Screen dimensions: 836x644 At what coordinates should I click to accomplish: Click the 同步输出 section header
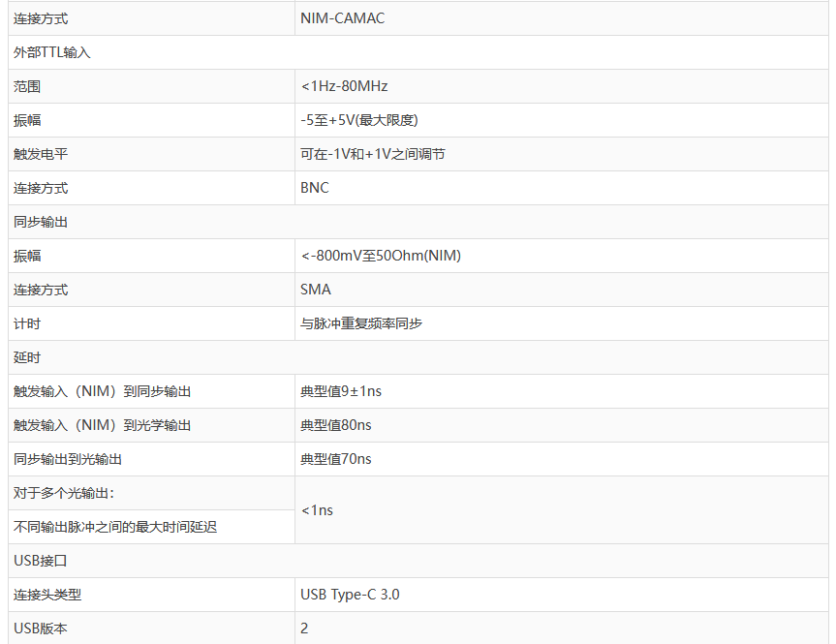click(x=41, y=222)
